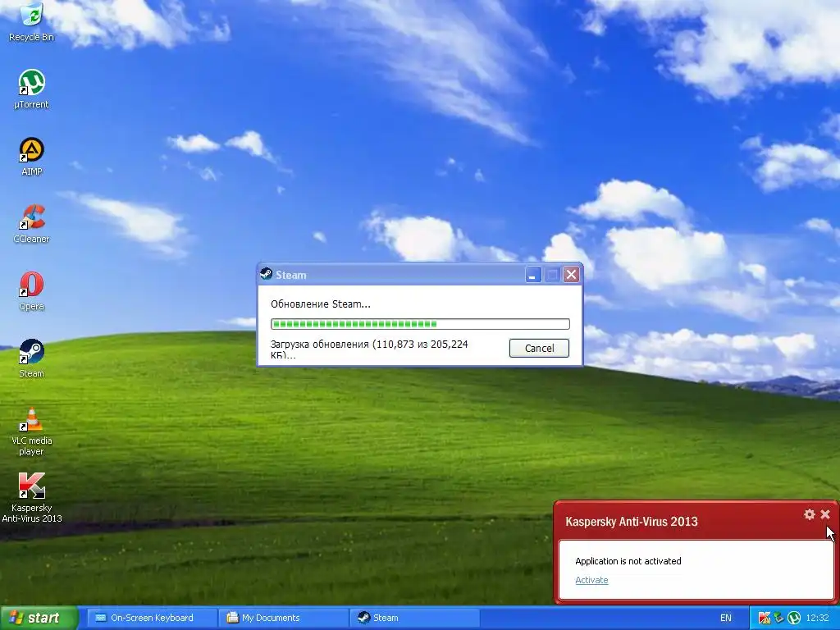This screenshot has width=840, height=630.
Task: Select the Steam desktop shortcut
Action: tap(32, 358)
